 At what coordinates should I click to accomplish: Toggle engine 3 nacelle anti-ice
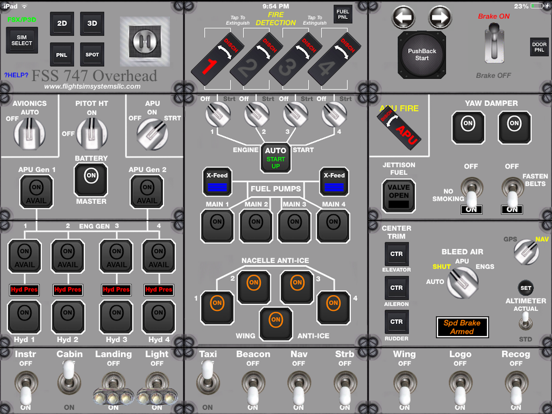tap(297, 287)
